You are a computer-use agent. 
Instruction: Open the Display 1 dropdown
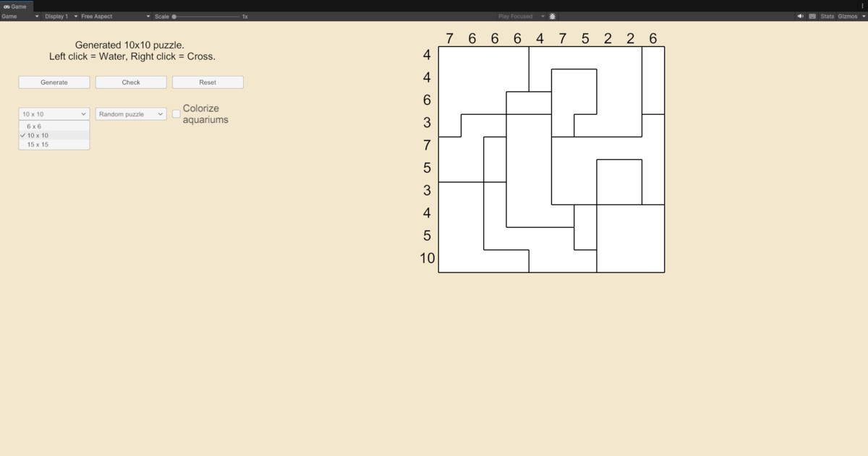tap(60, 16)
